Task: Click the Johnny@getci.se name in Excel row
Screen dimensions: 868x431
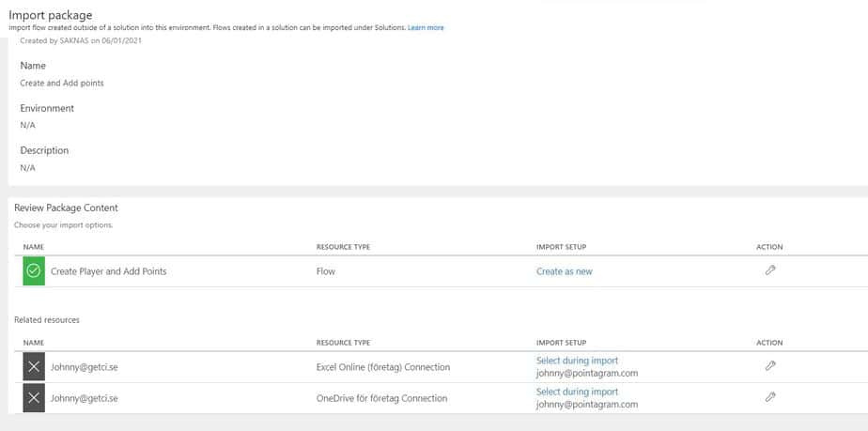Action: [85, 367]
